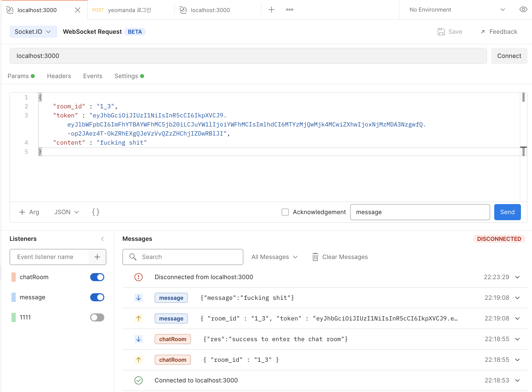The width and height of the screenshot is (532, 392).
Task: Disable the chatRoom listener toggle
Action: click(x=97, y=277)
